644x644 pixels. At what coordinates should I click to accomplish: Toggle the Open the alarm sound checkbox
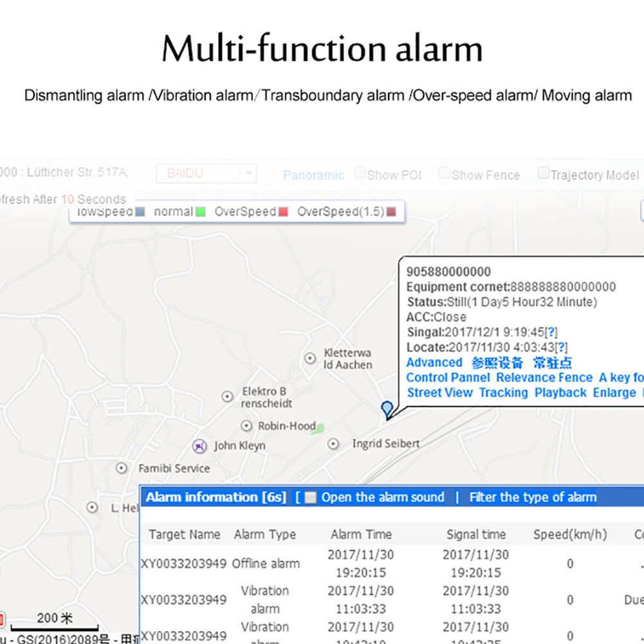[x=311, y=498]
